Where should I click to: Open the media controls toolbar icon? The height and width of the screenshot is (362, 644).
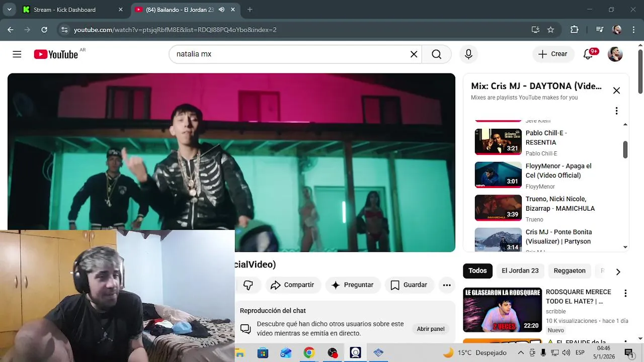pos(599,30)
